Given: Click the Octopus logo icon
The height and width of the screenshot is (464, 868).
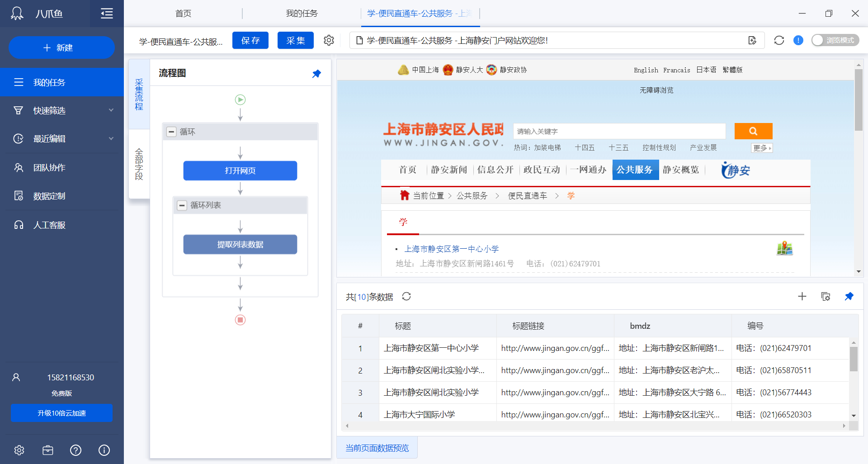Looking at the screenshot, I should 17,14.
